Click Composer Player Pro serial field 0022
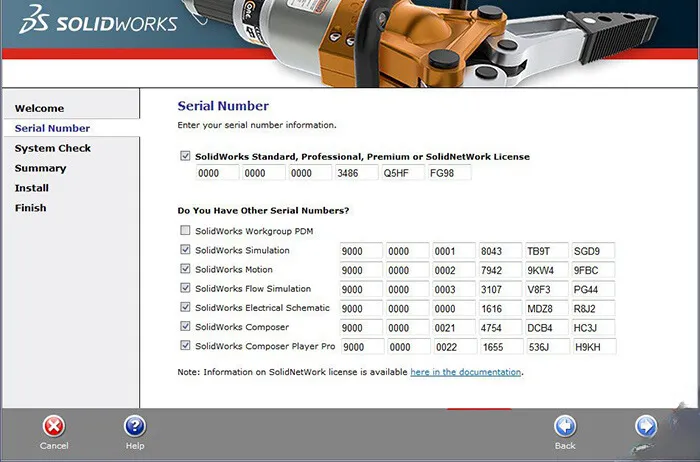The image size is (700, 462). (456, 347)
